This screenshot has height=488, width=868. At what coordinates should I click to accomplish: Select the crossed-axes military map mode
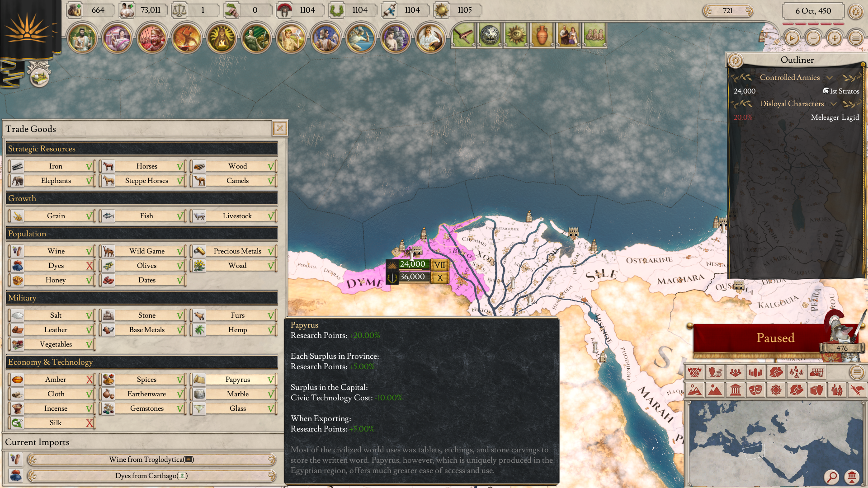coord(694,372)
